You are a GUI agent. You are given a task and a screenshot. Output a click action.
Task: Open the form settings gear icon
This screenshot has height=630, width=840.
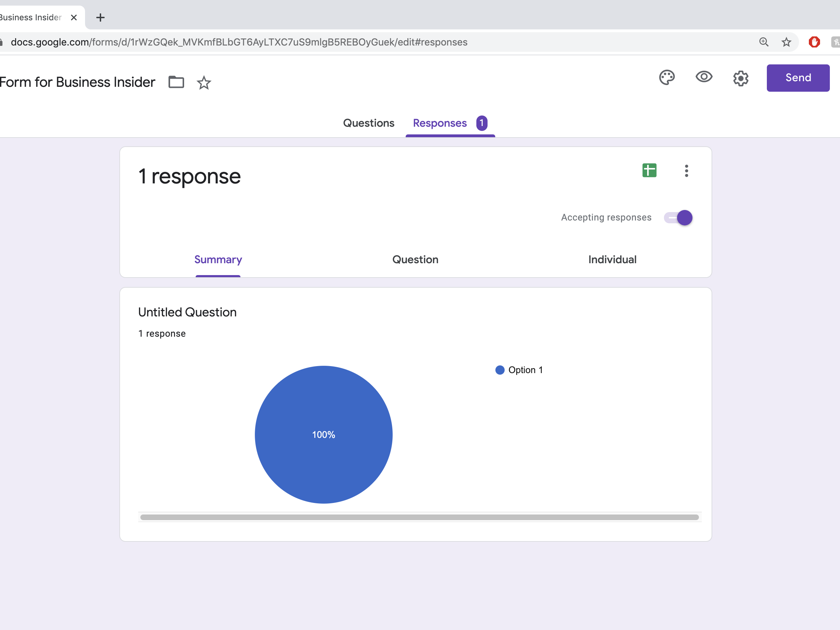(740, 78)
